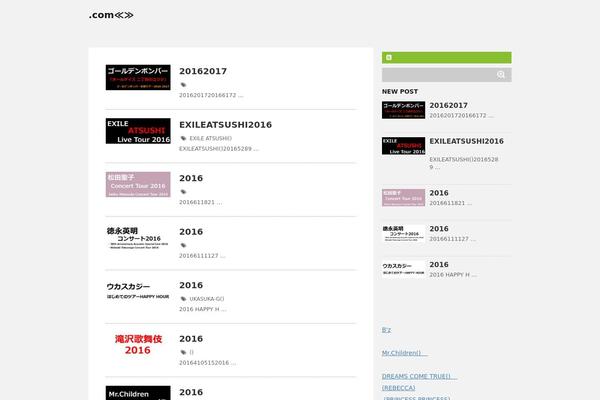Open 2016 title beside 松田聖子 thumbnail in main list
Image resolution: width=600 pixels, height=400 pixels.
click(x=191, y=178)
